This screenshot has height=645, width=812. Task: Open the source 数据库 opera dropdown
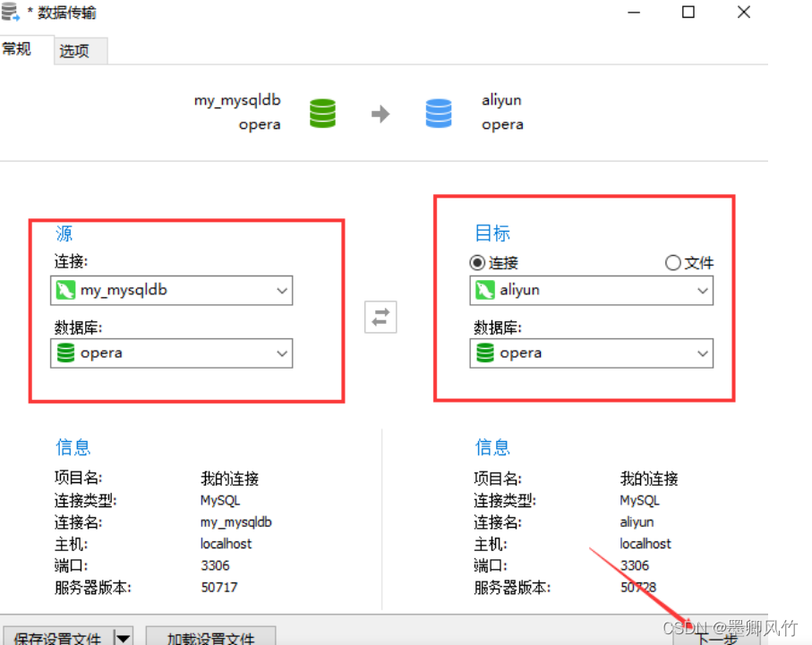pyautogui.click(x=282, y=353)
